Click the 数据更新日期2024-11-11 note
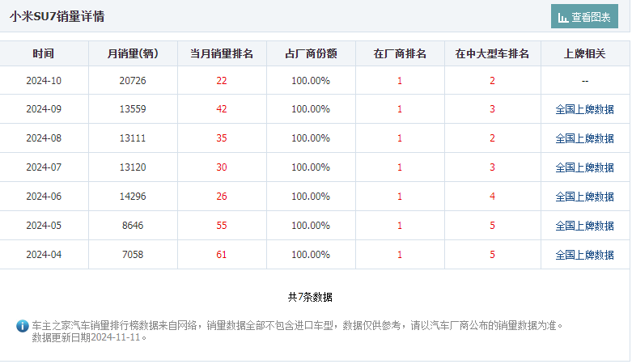The height and width of the screenshot is (364, 632). pos(89,337)
